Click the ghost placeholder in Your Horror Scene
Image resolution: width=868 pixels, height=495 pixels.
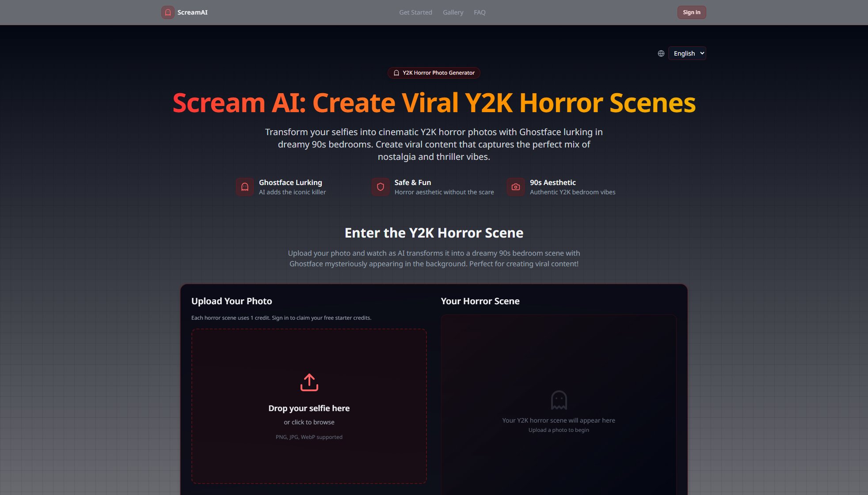tap(559, 400)
